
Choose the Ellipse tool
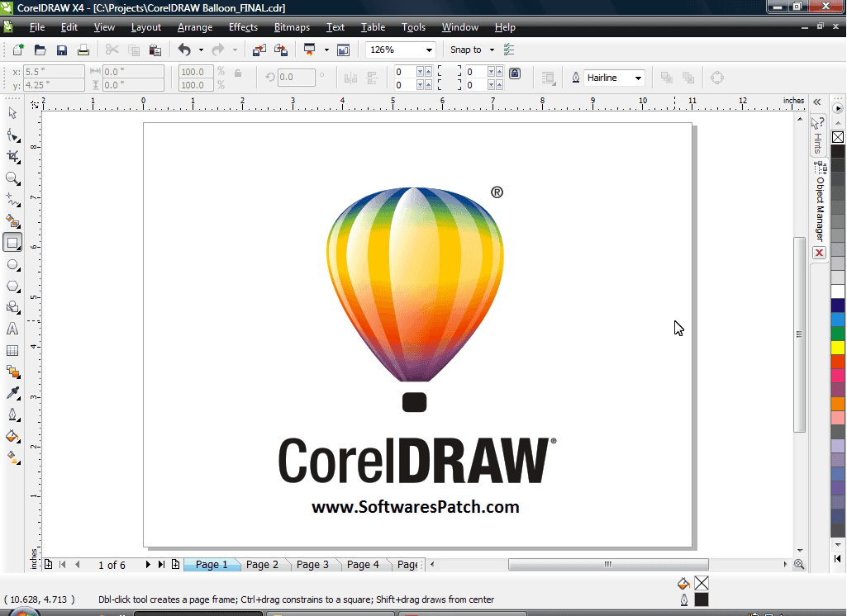tap(12, 264)
